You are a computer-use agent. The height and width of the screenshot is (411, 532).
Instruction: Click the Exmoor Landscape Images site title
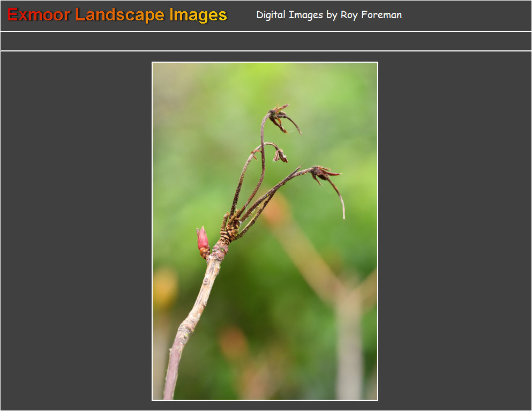coord(117,16)
